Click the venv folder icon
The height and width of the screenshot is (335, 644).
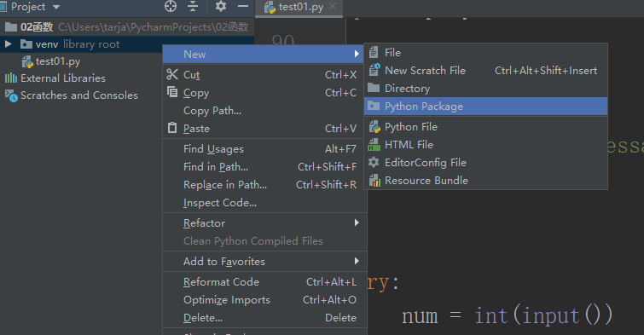(26, 44)
